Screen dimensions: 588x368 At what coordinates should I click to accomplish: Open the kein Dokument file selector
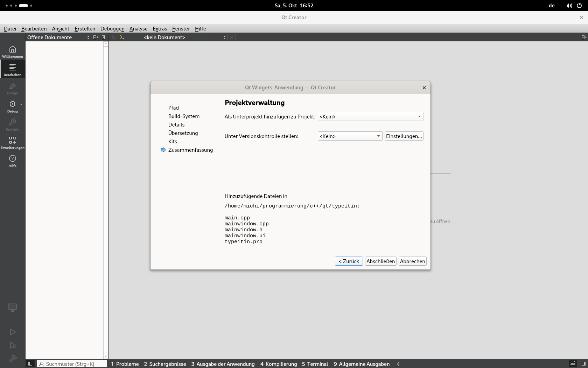pos(185,37)
